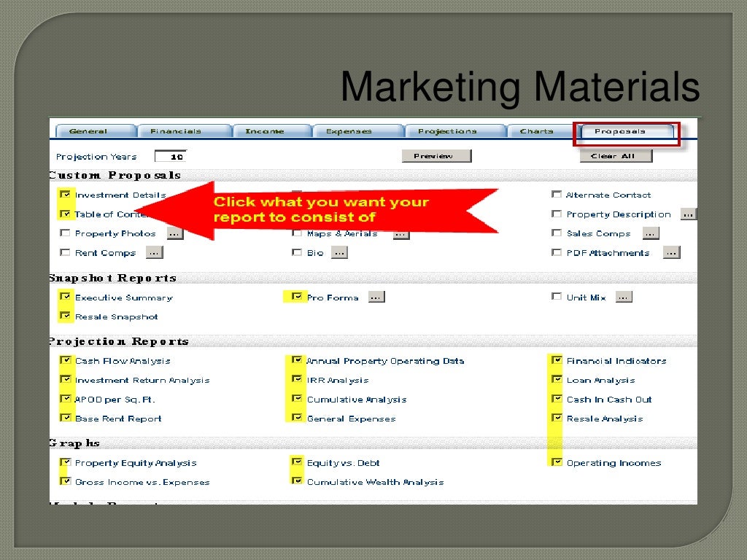The width and height of the screenshot is (747, 560).
Task: Toggle the Pro Forma checkbox
Action: click(x=297, y=297)
